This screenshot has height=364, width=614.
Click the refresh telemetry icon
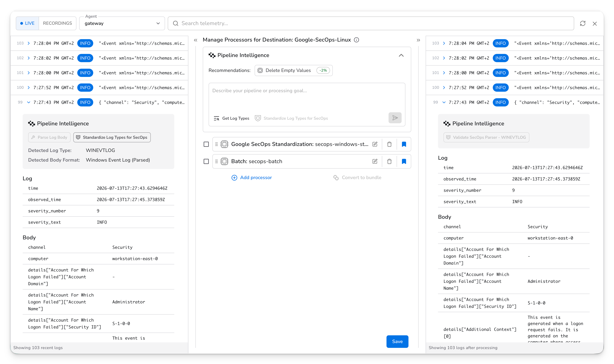[583, 23]
